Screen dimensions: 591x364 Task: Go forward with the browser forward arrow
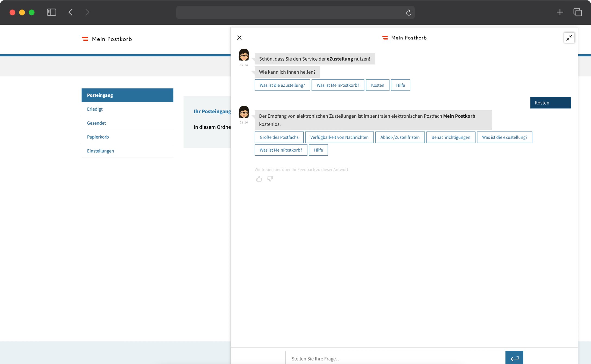(87, 12)
